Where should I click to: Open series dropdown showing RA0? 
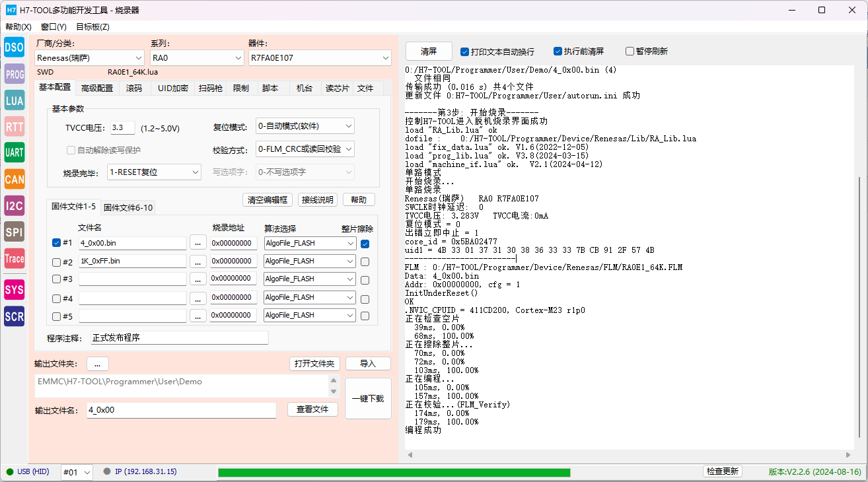pyautogui.click(x=197, y=58)
